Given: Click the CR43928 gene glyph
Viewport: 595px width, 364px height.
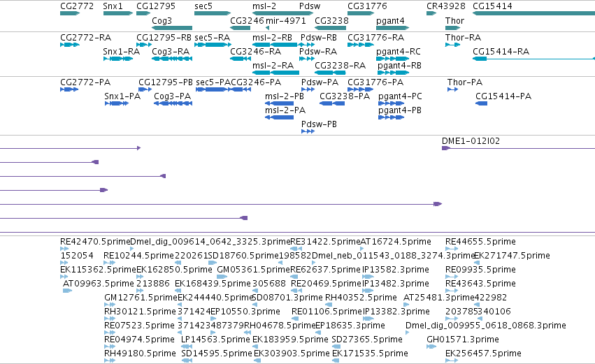Looking at the screenshot, I should (431, 13).
